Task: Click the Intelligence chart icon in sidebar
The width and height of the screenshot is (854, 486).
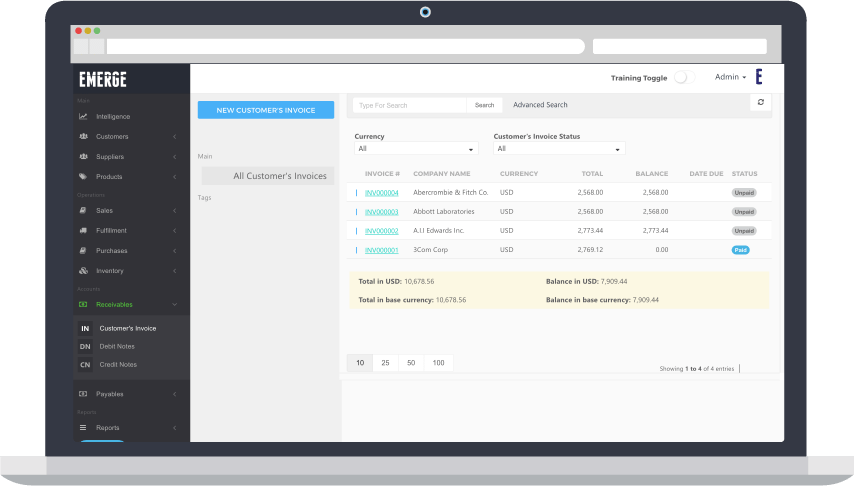Action: click(84, 117)
